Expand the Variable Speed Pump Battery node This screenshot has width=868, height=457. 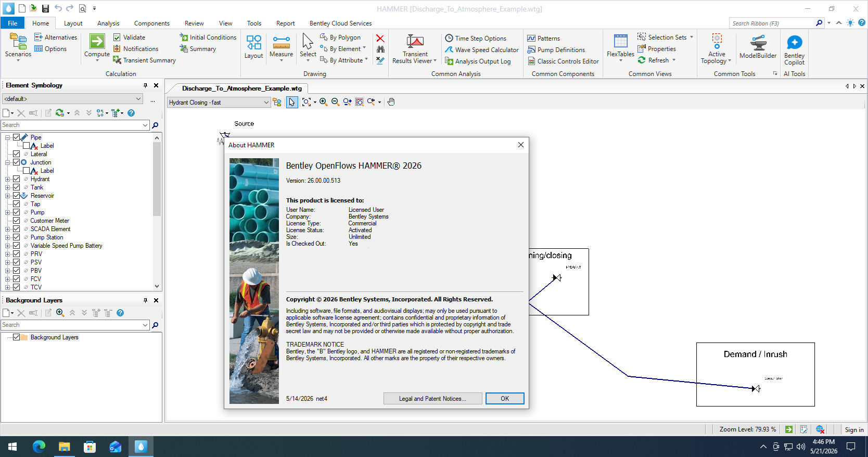point(8,246)
